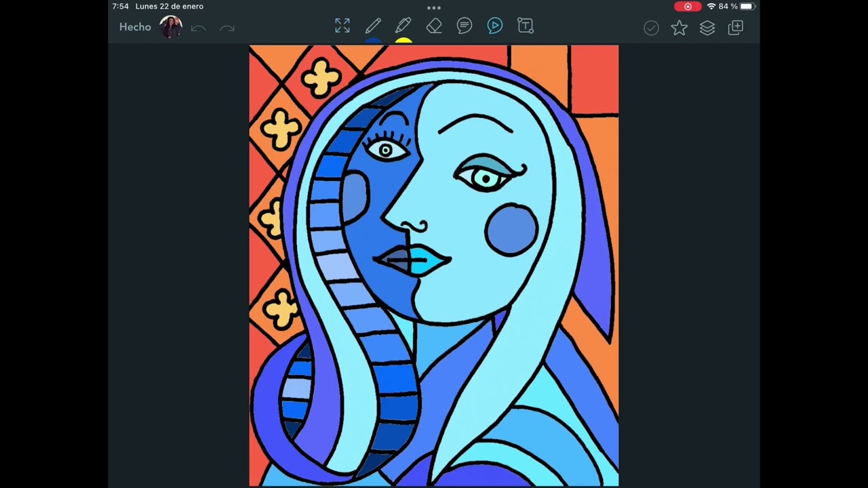Open the user profile avatar

[170, 27]
